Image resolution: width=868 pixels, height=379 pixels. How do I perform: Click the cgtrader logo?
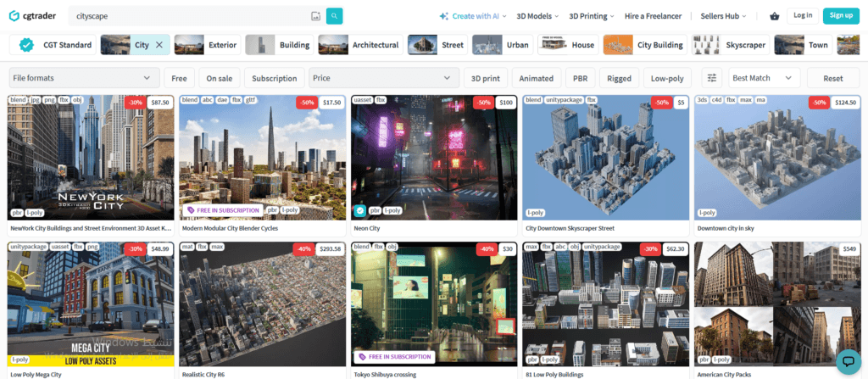pyautogui.click(x=32, y=15)
